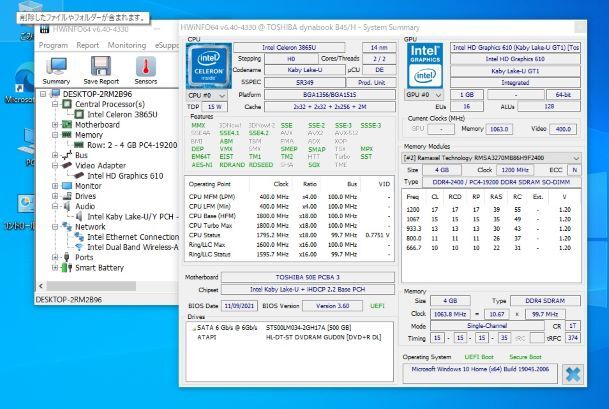The width and height of the screenshot is (609, 409).
Task: Expand the Monitor tree node
Action: [55, 186]
